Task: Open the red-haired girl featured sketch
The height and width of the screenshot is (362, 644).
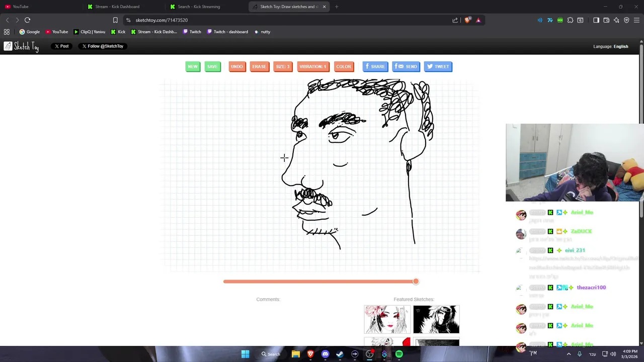Action: coord(387,319)
